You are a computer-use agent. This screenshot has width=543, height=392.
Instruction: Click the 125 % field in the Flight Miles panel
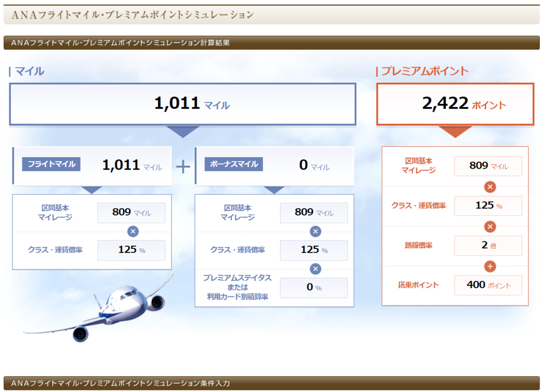coord(132,250)
